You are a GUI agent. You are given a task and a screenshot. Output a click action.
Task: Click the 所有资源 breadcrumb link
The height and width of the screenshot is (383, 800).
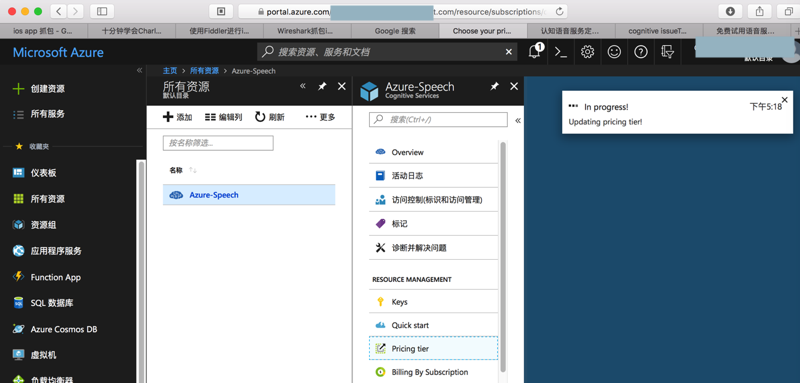204,71
